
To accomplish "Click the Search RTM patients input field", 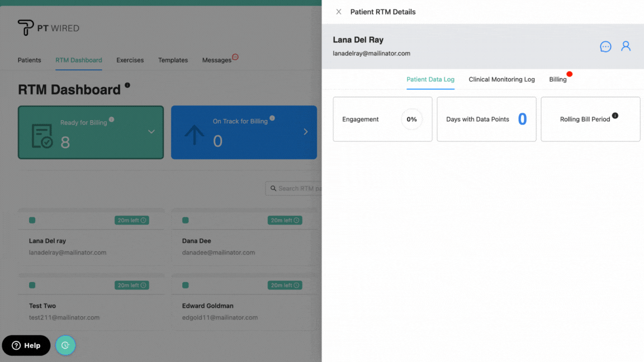I will (x=296, y=188).
